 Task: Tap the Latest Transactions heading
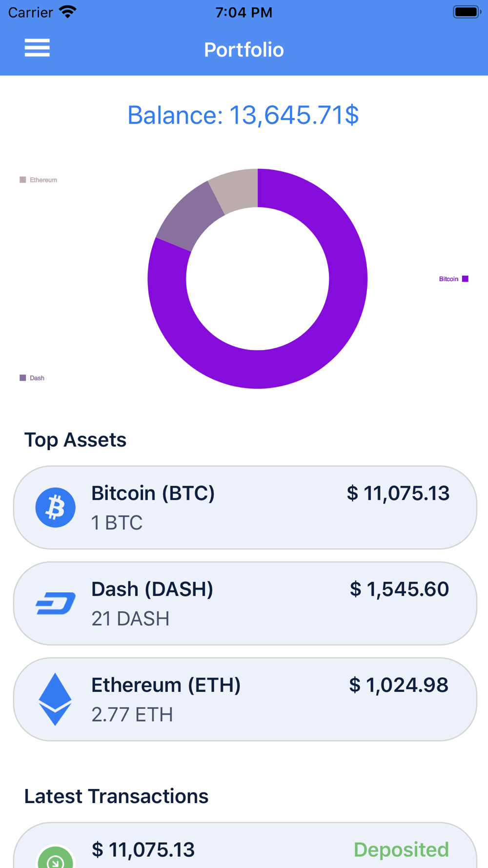point(116,796)
